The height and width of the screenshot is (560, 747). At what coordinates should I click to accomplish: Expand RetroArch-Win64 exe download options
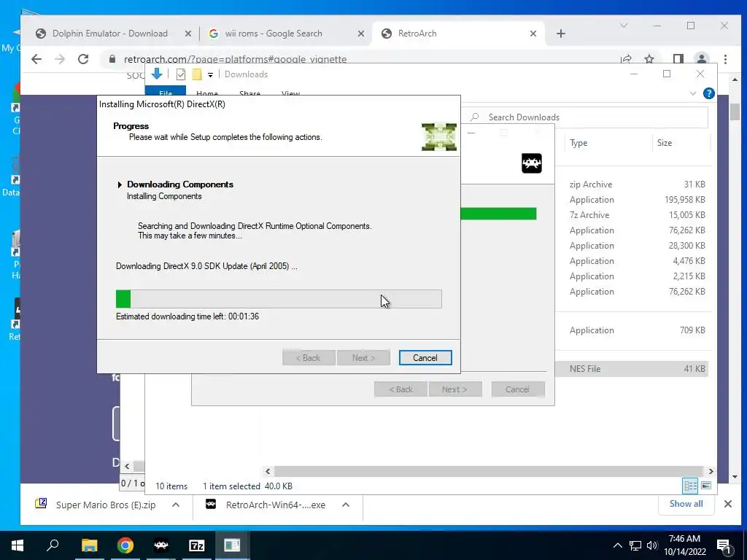click(346, 505)
